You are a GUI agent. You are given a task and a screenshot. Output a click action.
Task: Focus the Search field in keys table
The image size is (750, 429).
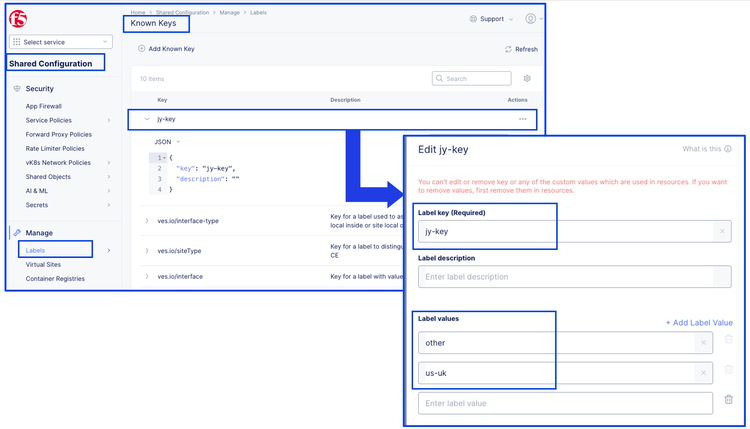[x=472, y=78]
